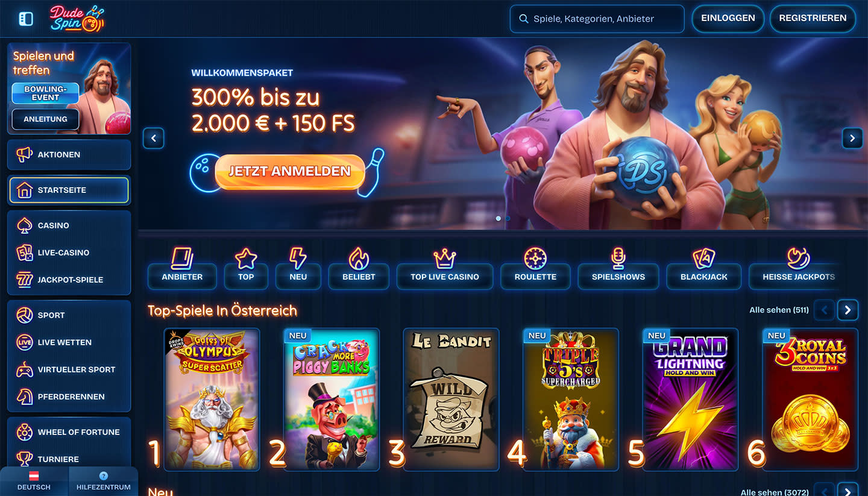Focus the Spiele, Kategorien, Anbieter search field
The image size is (868, 496).
point(597,19)
